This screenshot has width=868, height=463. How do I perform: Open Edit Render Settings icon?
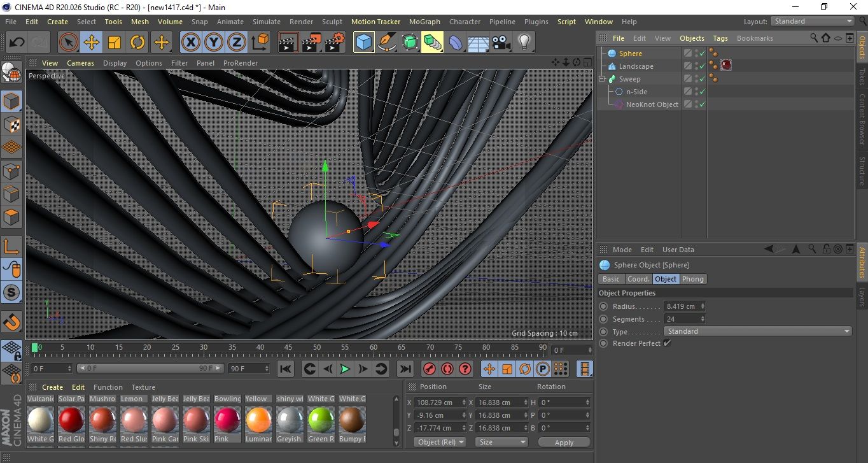(333, 43)
